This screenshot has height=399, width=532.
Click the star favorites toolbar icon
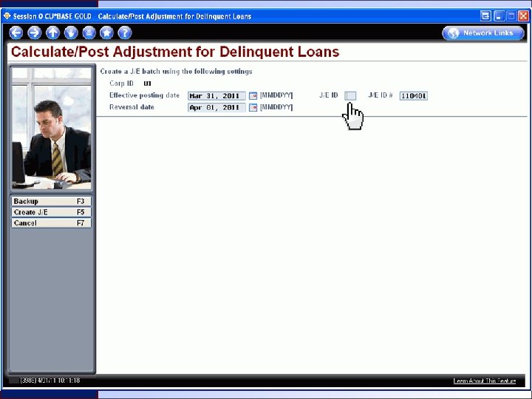click(x=107, y=33)
